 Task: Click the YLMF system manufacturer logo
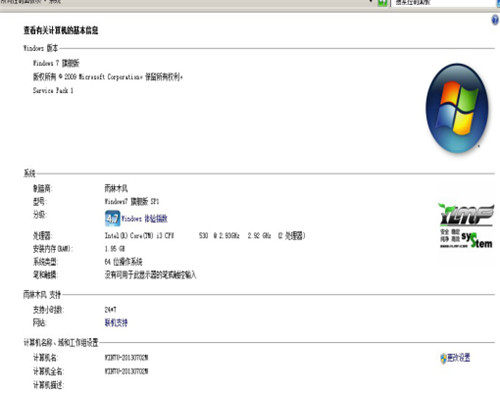click(466, 226)
